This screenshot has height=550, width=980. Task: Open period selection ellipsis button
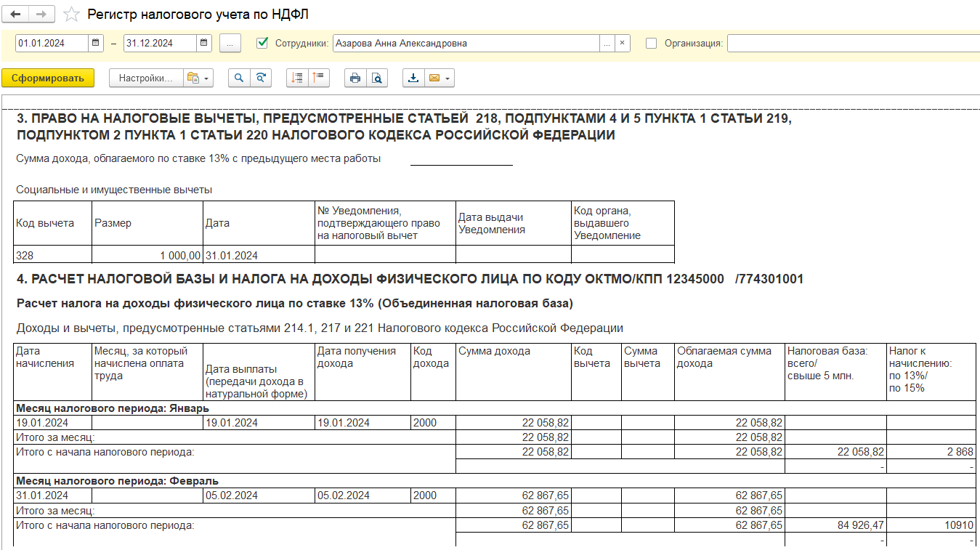[230, 44]
